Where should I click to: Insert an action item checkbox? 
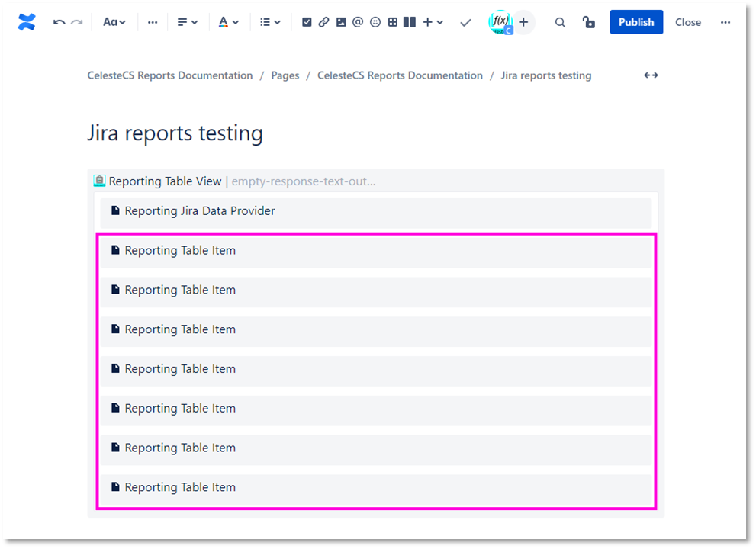tap(307, 22)
